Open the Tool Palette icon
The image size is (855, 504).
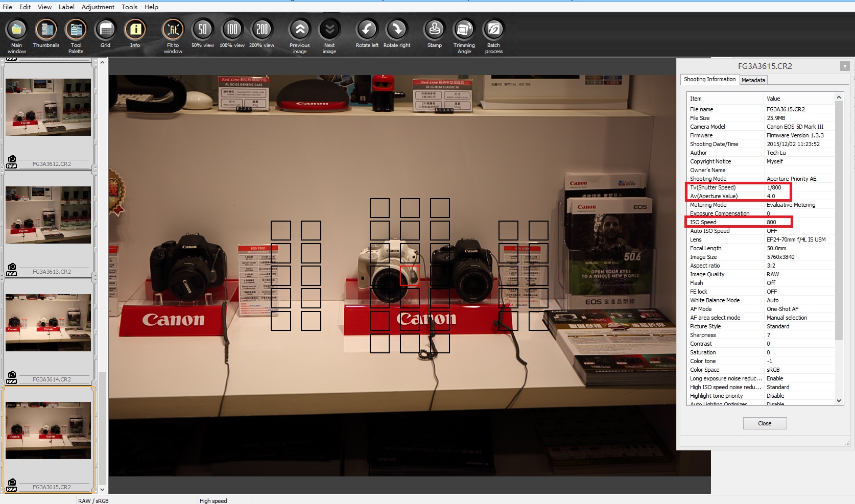click(76, 30)
